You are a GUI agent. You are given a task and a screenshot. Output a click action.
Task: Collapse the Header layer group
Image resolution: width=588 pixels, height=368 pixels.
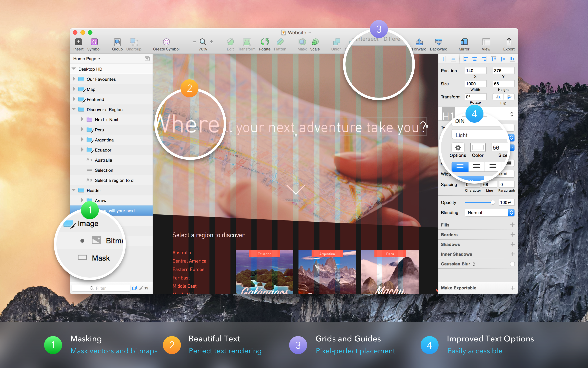pos(74,190)
